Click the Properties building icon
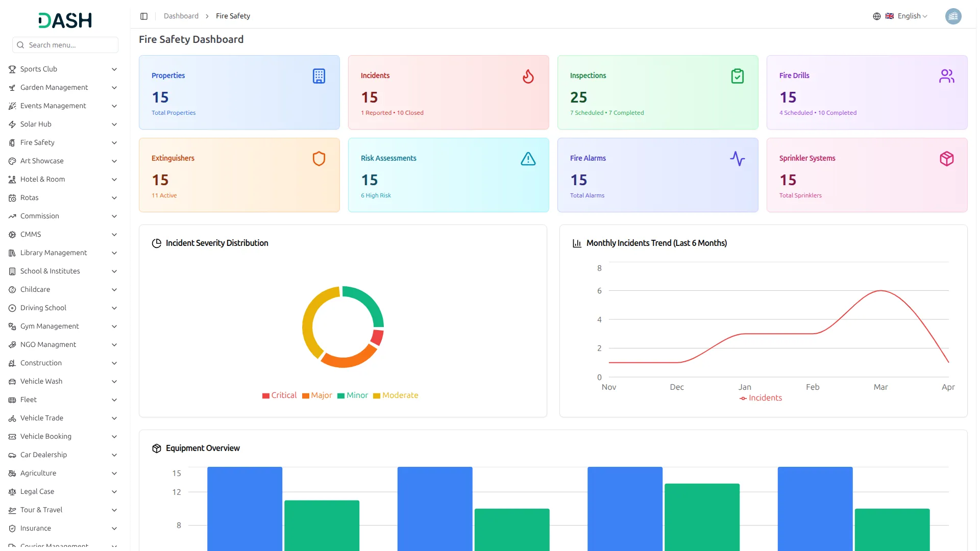The height and width of the screenshot is (551, 980). click(x=319, y=76)
